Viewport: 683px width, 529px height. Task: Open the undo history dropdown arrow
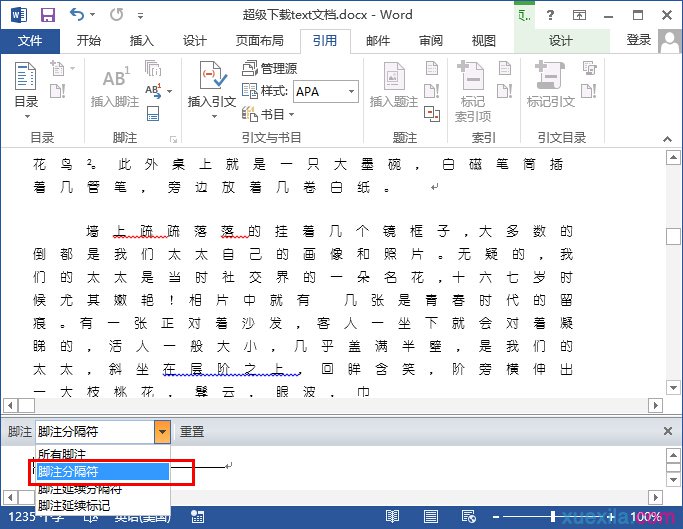pyautogui.click(x=92, y=15)
